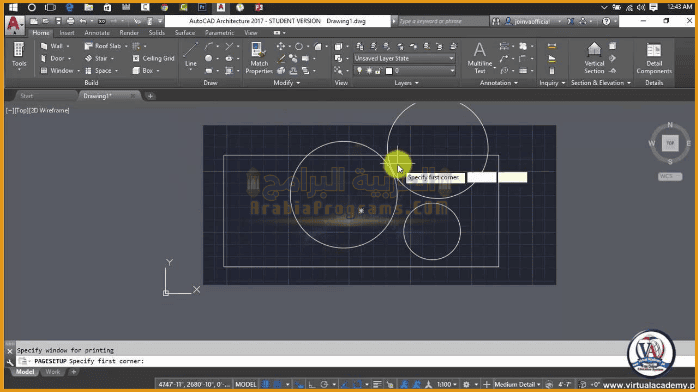Switch to the Work layout tab
Viewport: 698px width, 392px height.
point(53,372)
